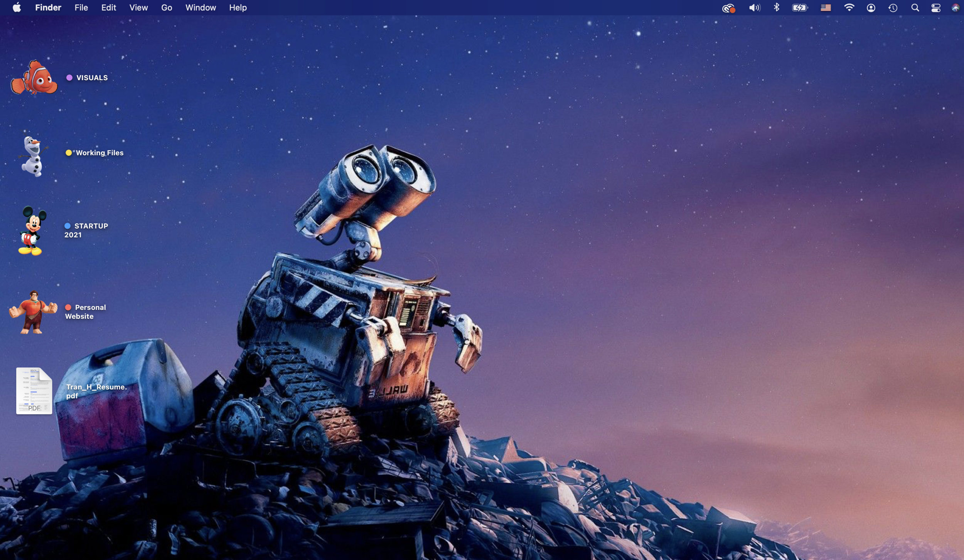The height and width of the screenshot is (560, 964).
Task: Open the File menu
Action: pos(81,8)
